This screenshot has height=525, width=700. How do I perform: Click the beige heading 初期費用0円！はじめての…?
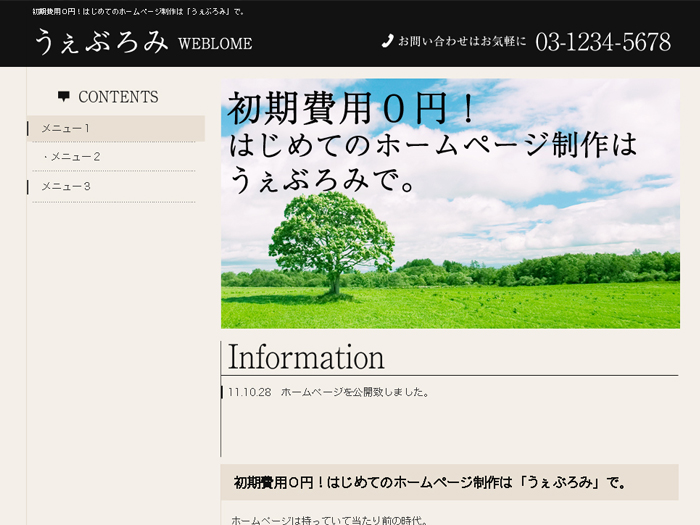tap(450, 482)
